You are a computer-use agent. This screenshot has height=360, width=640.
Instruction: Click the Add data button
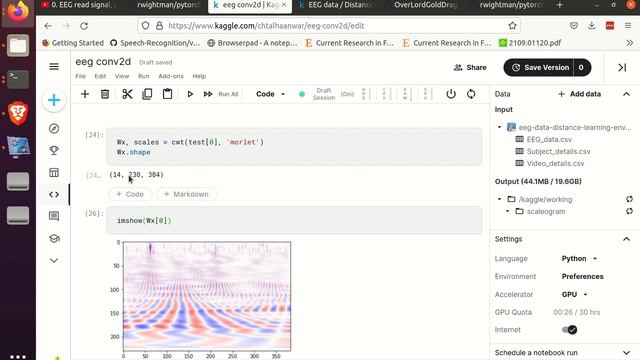pos(580,94)
